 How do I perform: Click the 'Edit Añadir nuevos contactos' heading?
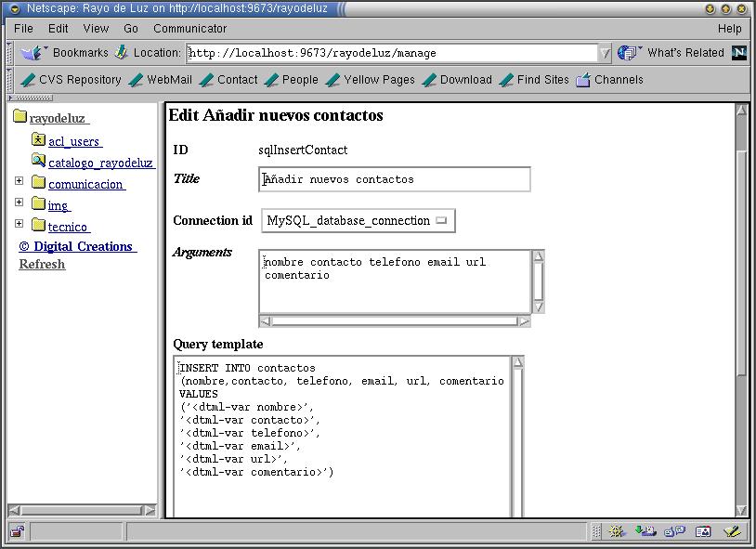276,115
